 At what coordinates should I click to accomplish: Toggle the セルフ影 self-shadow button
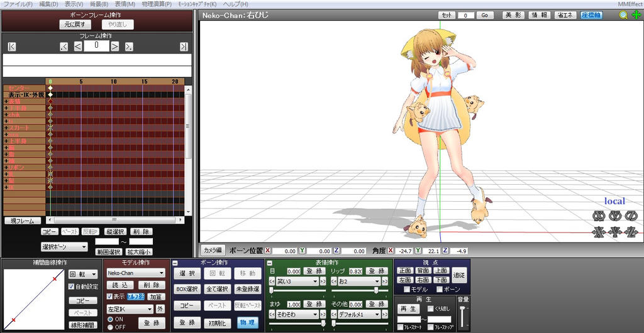pos(136,297)
